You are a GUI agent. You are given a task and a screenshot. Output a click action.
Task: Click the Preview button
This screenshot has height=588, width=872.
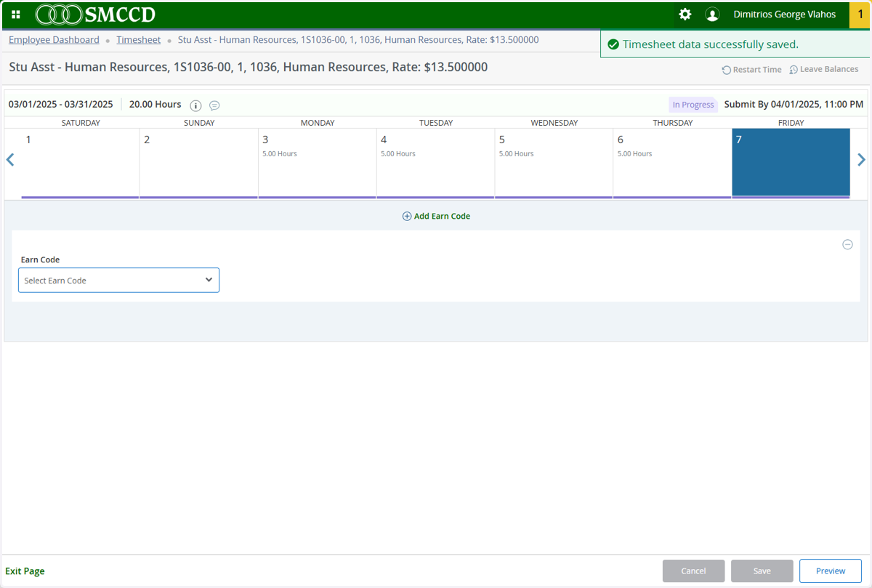click(x=831, y=571)
